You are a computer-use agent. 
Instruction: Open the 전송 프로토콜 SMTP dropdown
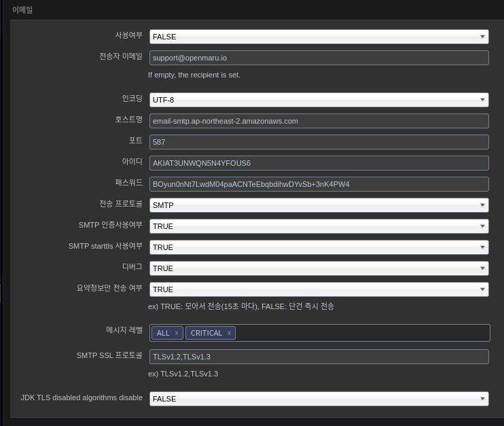(x=319, y=205)
